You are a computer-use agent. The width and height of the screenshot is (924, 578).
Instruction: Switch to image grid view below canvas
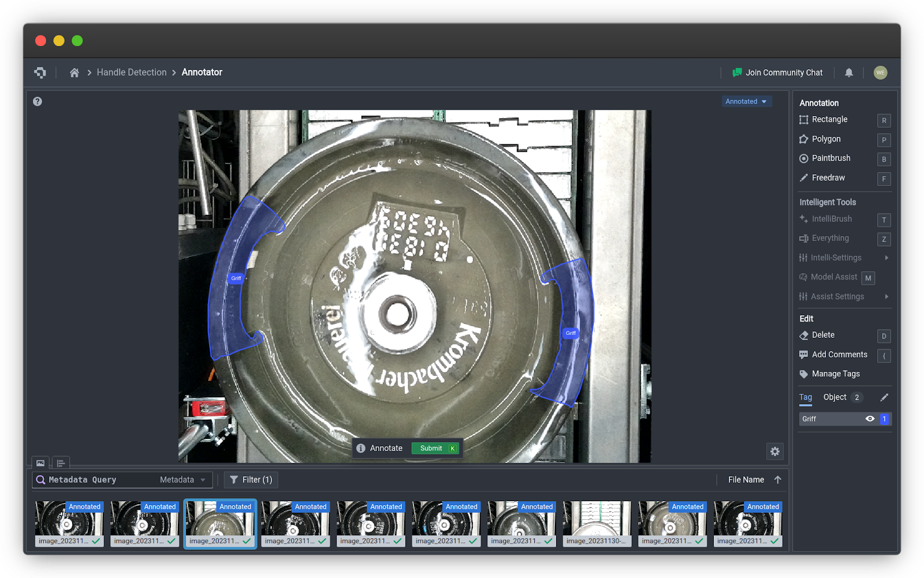click(x=40, y=463)
